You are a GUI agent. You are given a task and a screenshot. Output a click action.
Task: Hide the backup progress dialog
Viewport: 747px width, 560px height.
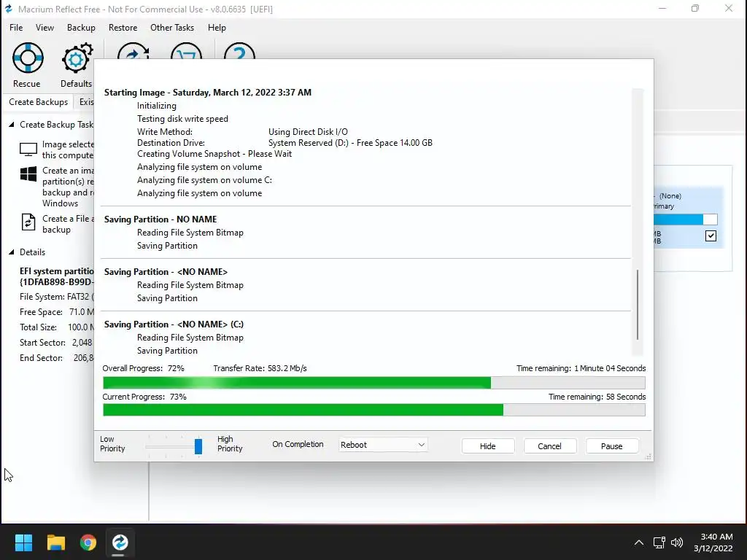tap(488, 446)
